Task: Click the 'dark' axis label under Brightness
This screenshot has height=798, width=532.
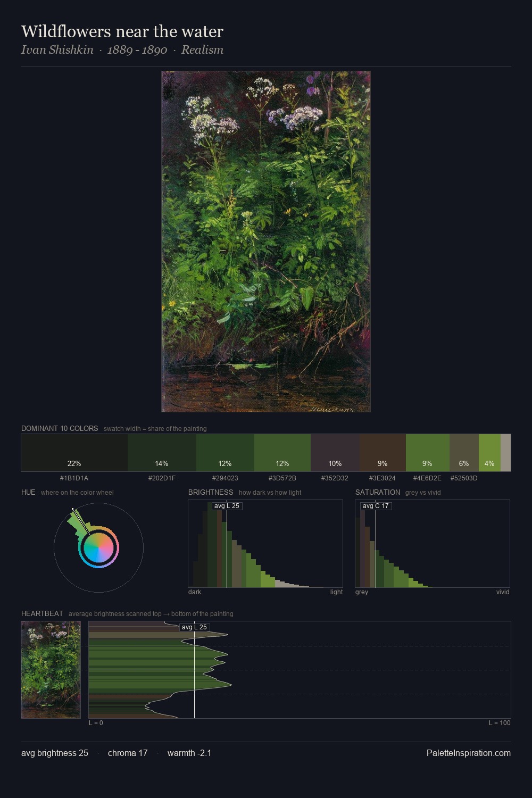Action: (195, 592)
